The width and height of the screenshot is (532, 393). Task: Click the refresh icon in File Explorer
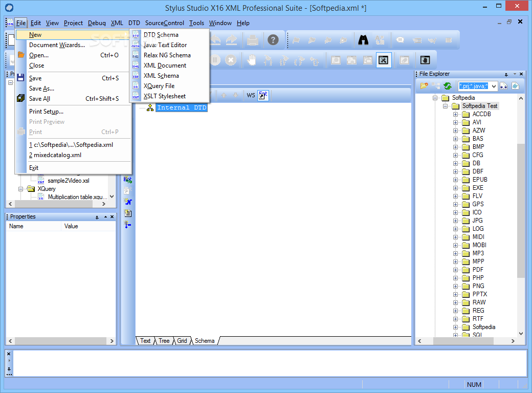pos(448,86)
